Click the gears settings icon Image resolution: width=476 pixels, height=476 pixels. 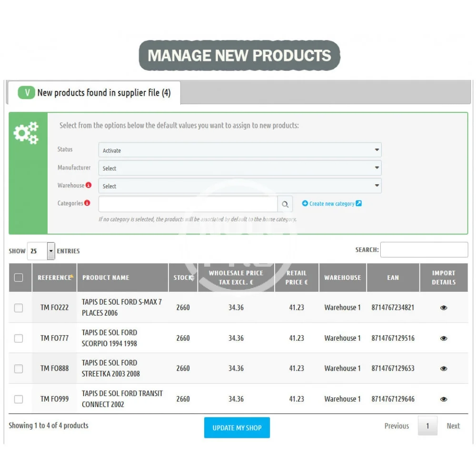tap(26, 133)
